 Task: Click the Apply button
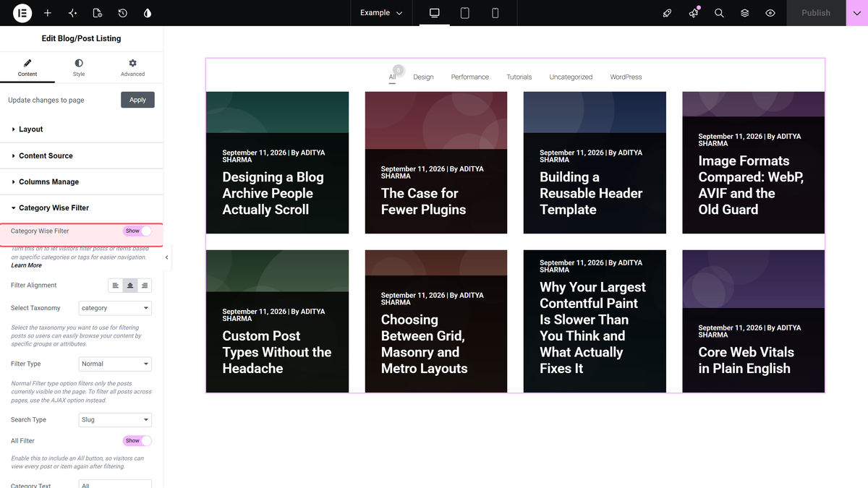[137, 100]
